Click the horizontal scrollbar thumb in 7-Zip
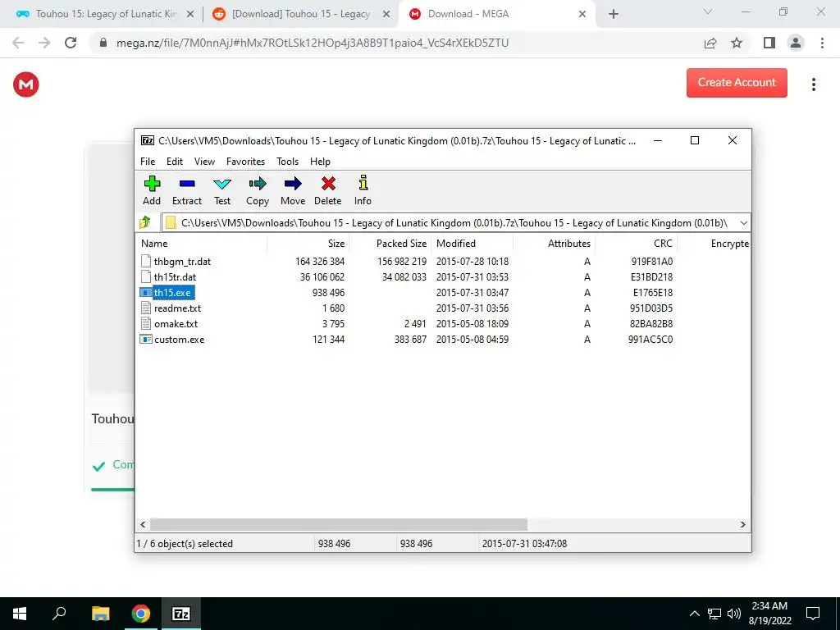Screen dimensions: 840x630 339,524
